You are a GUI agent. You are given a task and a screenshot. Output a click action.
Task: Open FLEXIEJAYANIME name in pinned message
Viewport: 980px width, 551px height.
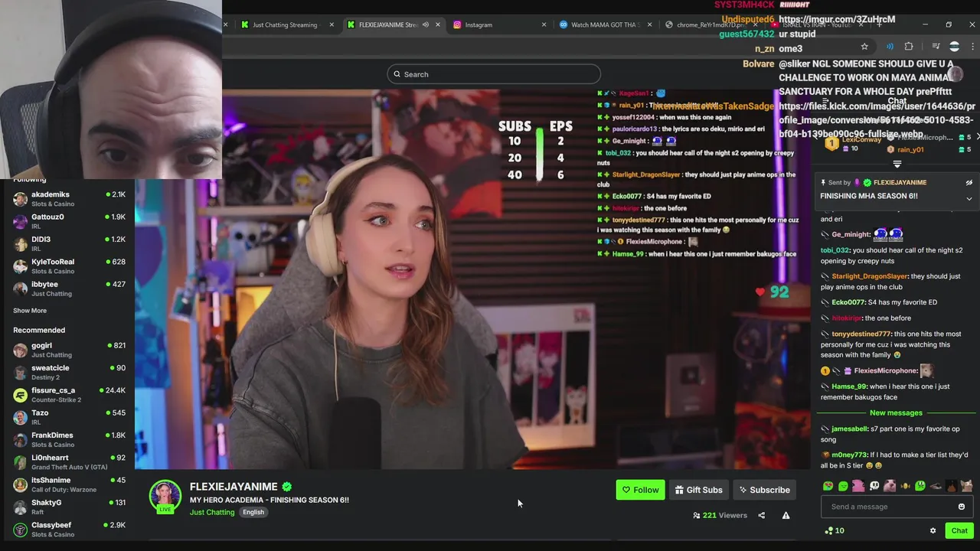click(900, 183)
